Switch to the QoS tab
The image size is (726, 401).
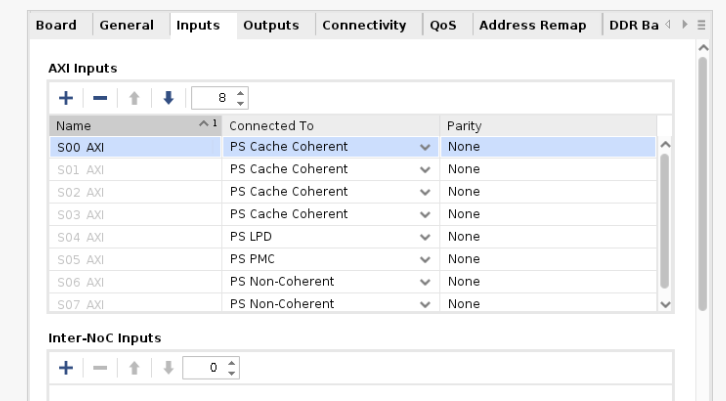pos(443,24)
